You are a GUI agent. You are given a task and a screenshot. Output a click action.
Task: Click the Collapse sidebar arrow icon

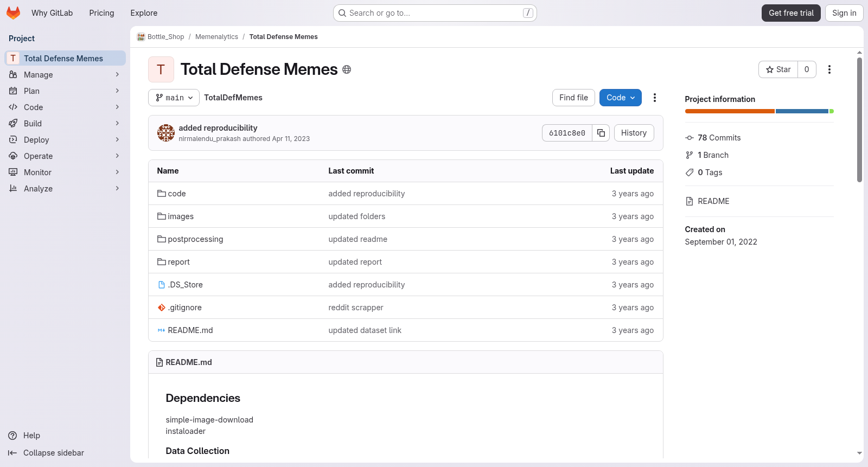12,453
